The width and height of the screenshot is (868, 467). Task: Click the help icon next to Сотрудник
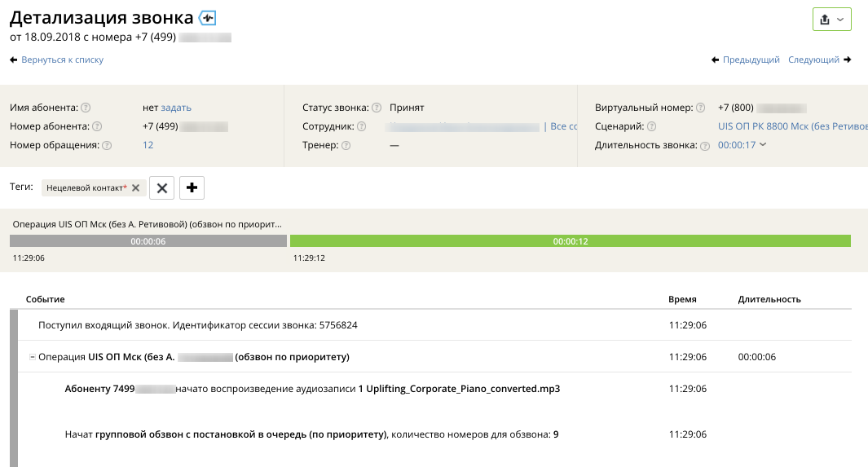tap(361, 126)
